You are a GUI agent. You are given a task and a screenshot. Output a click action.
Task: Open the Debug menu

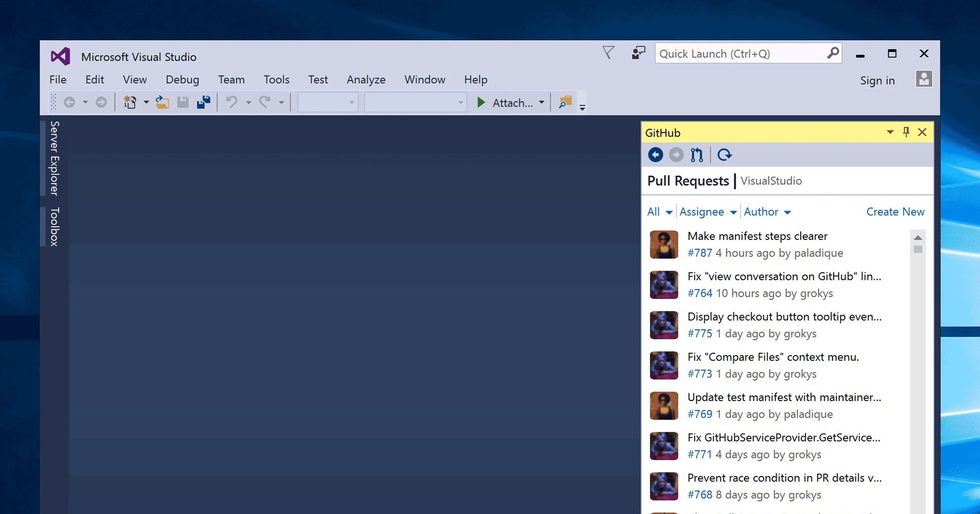[182, 80]
